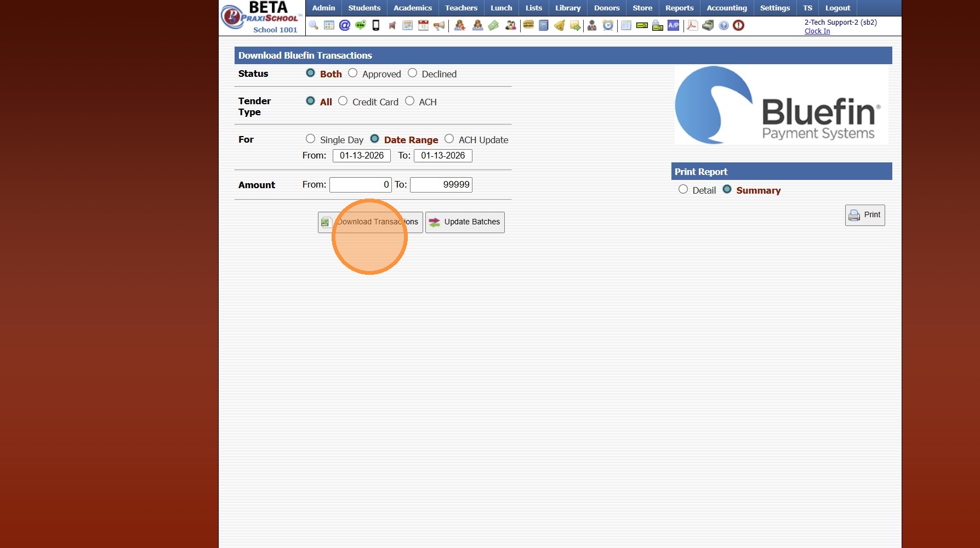Click the A/P accounting icon
Image resolution: width=980 pixels, height=548 pixels.
pos(673,25)
